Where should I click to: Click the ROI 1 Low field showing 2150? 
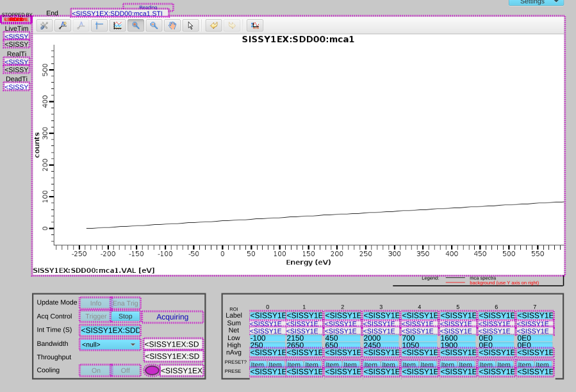304,338
